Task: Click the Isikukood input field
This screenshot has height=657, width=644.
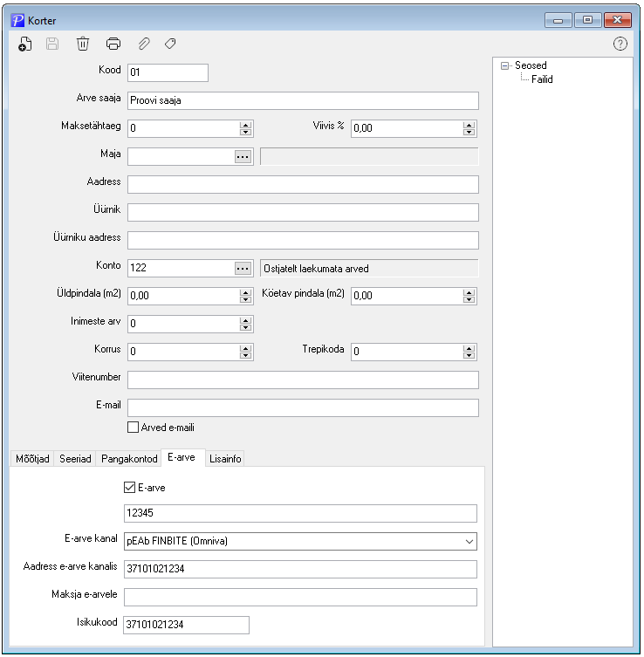Action: (186, 626)
